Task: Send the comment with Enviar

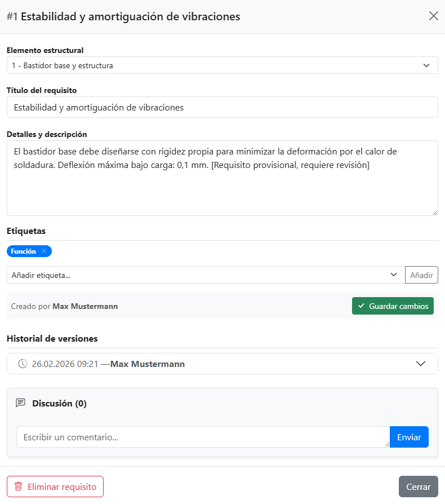Action: click(x=409, y=437)
